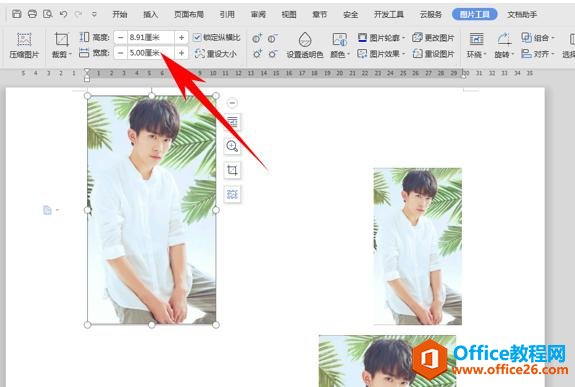Viewport: 575px width, 387px height.
Task: Select the 图片工具 tab
Action: [x=475, y=14]
